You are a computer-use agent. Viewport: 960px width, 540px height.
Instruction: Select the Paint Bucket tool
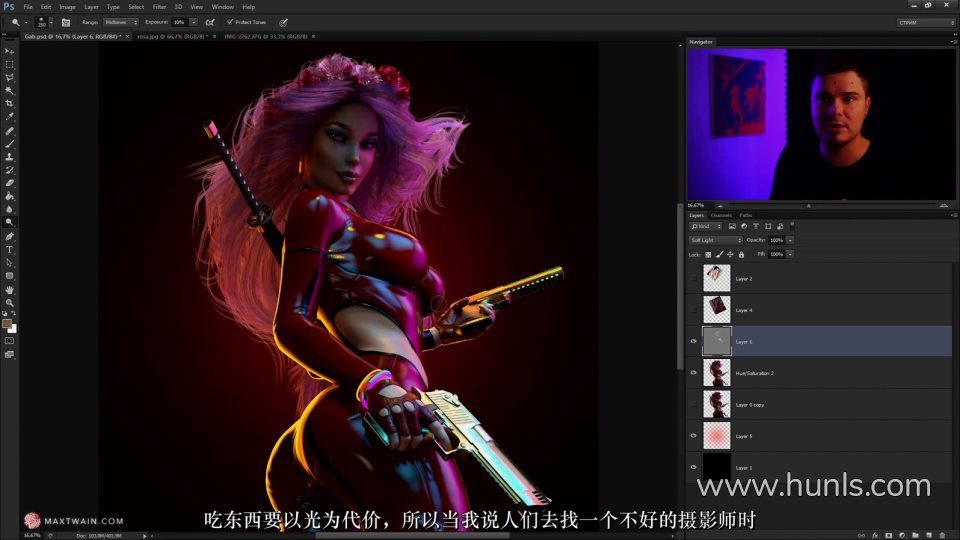pos(9,196)
